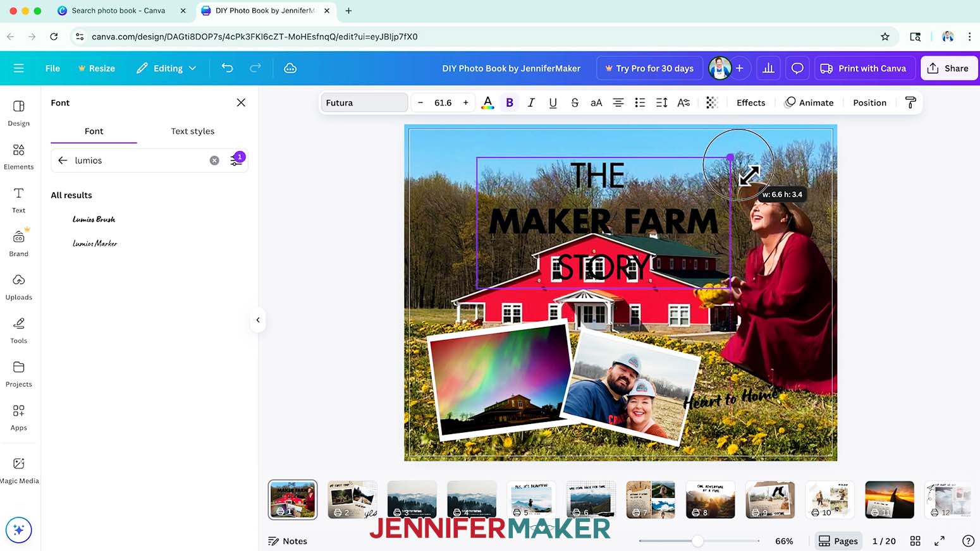Open the Apps panel
The height and width of the screenshot is (551, 980).
coord(19,418)
